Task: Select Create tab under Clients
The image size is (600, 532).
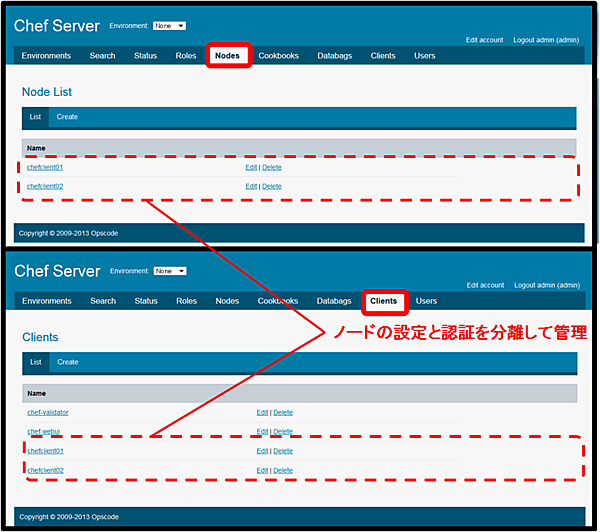Action: tap(68, 362)
